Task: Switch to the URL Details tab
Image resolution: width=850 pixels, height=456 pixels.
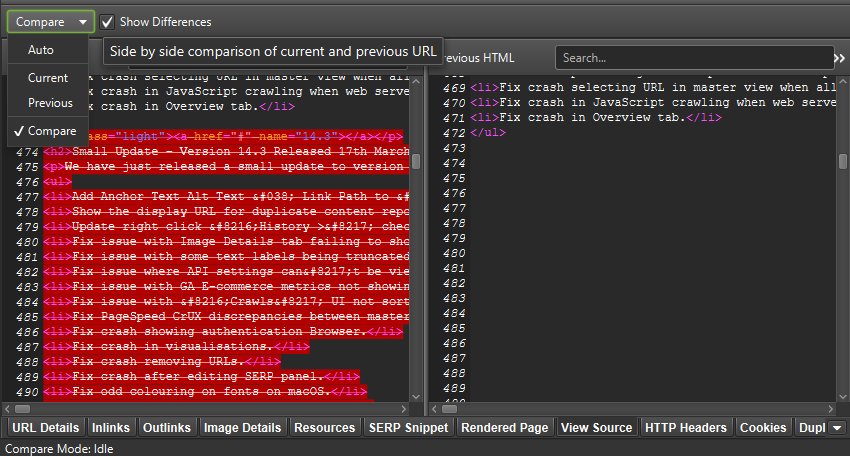Action: (x=46, y=428)
